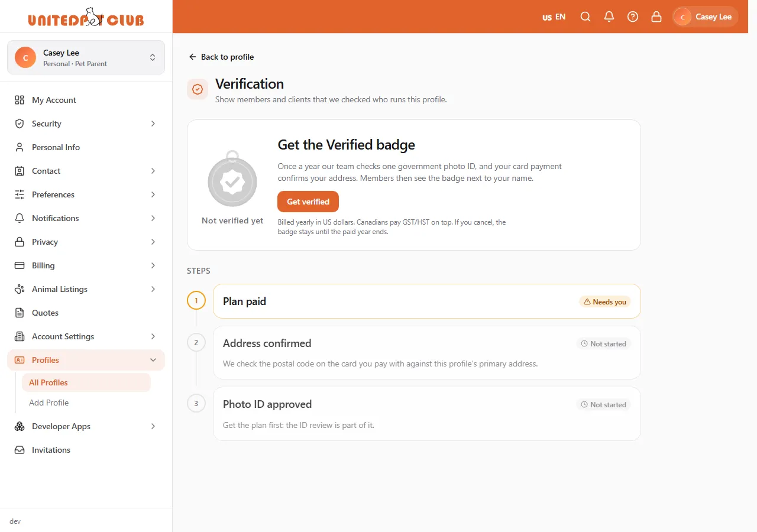Click the Animal Listings paw icon
The image size is (757, 532).
coord(20,289)
